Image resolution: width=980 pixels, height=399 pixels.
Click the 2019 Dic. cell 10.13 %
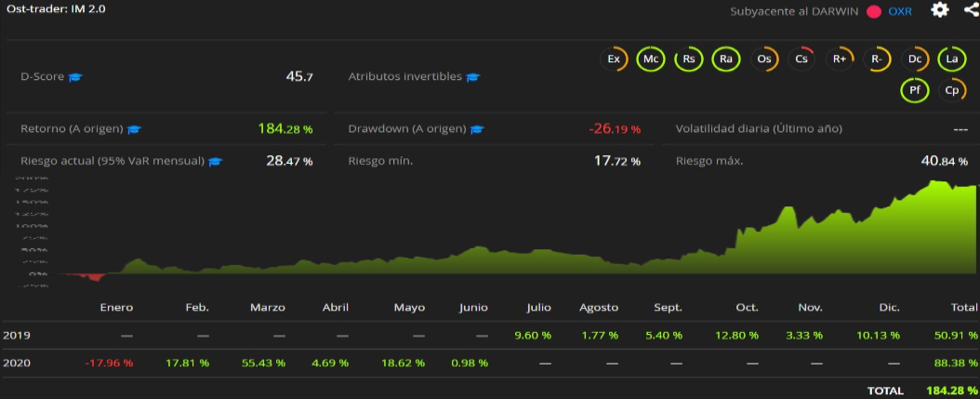878,335
